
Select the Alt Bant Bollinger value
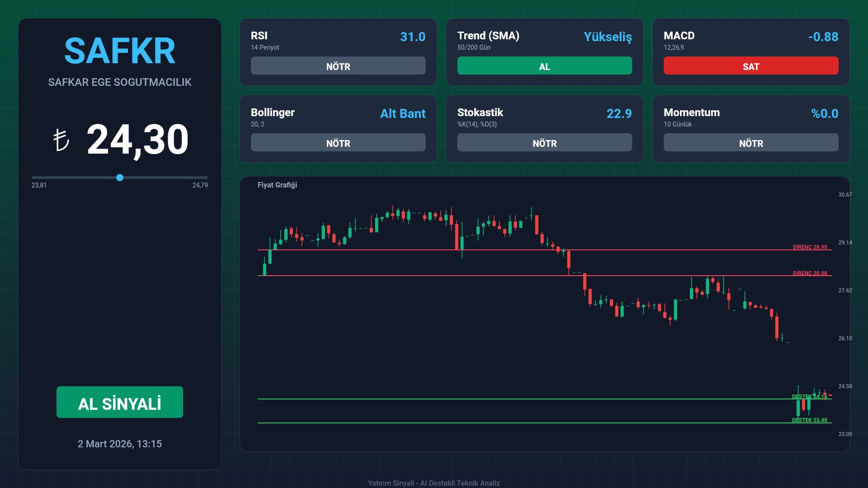(x=402, y=113)
